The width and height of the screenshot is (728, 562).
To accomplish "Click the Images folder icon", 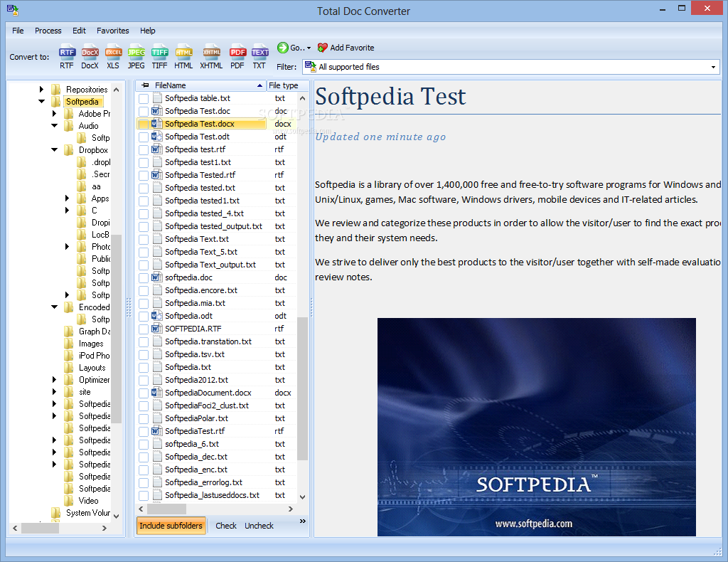I will coord(69,343).
